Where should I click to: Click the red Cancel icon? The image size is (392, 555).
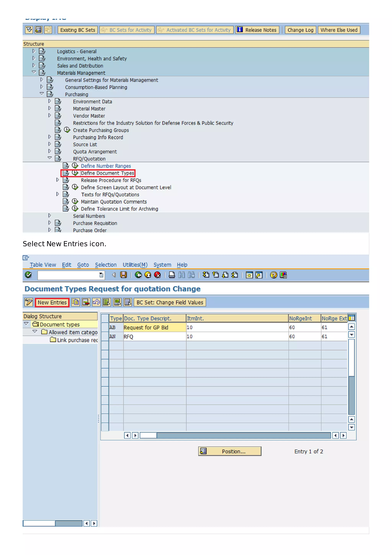(157, 275)
